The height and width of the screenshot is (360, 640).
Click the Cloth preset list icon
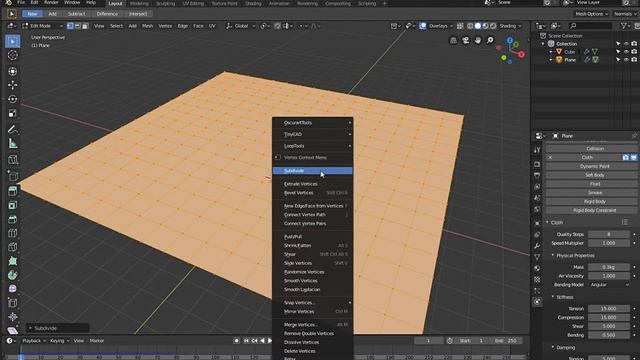(624, 222)
